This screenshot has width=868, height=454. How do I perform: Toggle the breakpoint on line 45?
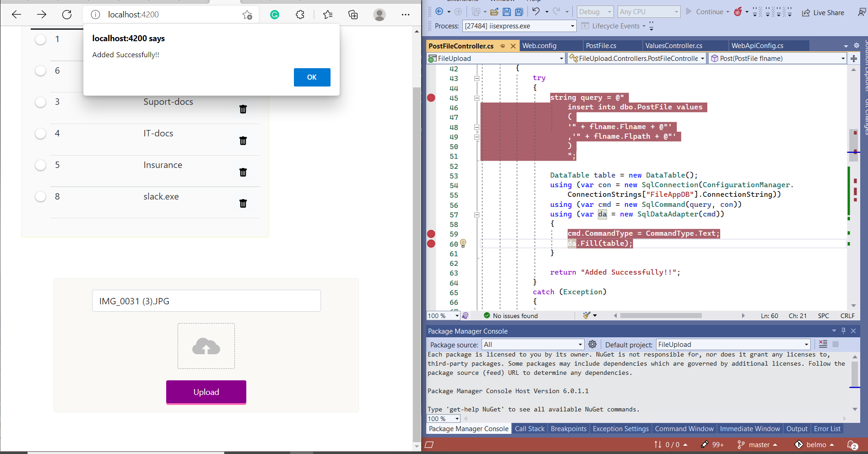[x=431, y=97]
